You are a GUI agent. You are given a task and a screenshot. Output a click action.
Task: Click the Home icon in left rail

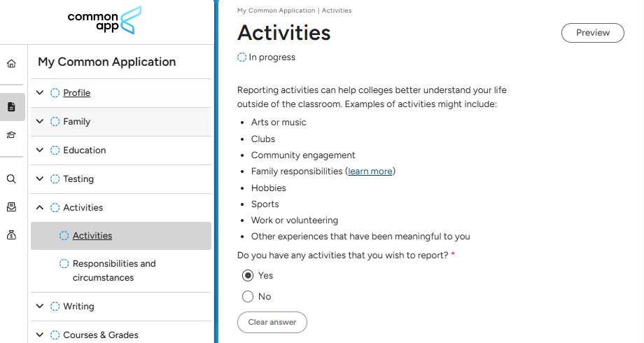point(11,64)
